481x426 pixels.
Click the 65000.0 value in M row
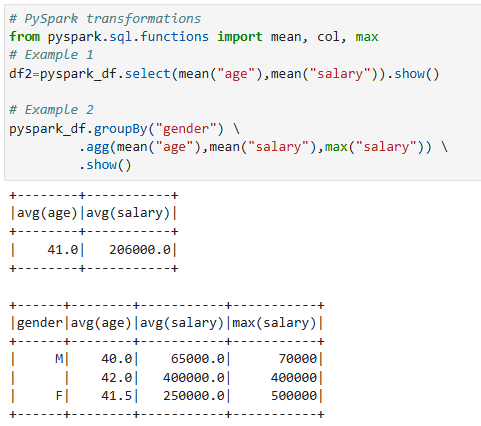[198, 359]
